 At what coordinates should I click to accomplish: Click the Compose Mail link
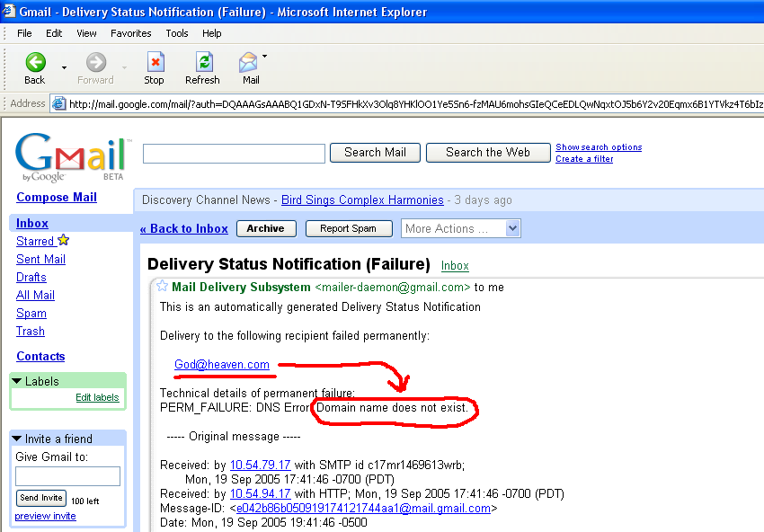[x=57, y=197]
